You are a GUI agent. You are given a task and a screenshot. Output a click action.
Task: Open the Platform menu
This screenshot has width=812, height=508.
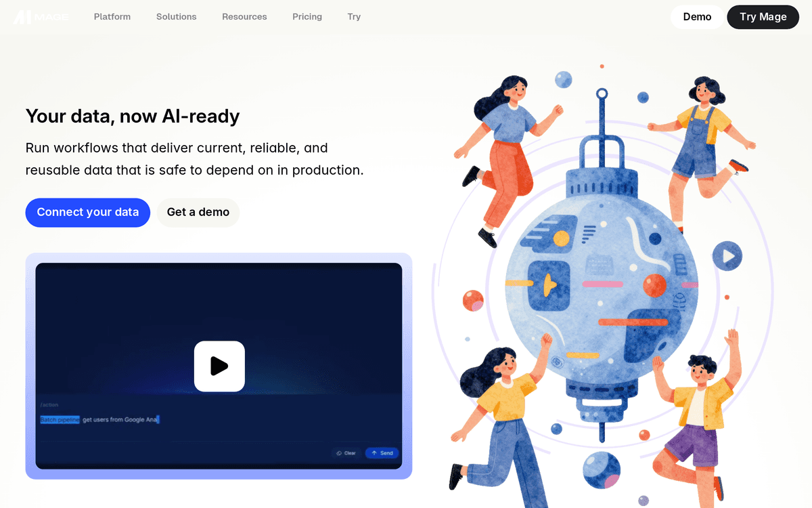coord(112,17)
